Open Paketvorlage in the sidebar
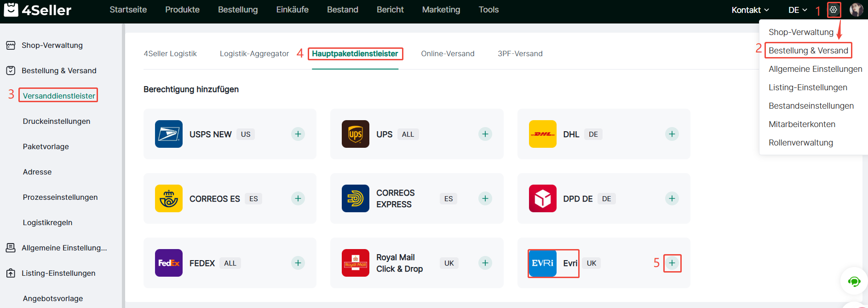The width and height of the screenshot is (868, 308). click(46, 146)
